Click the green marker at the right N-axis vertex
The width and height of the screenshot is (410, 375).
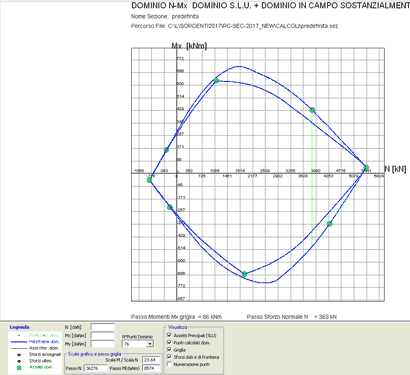(366, 167)
